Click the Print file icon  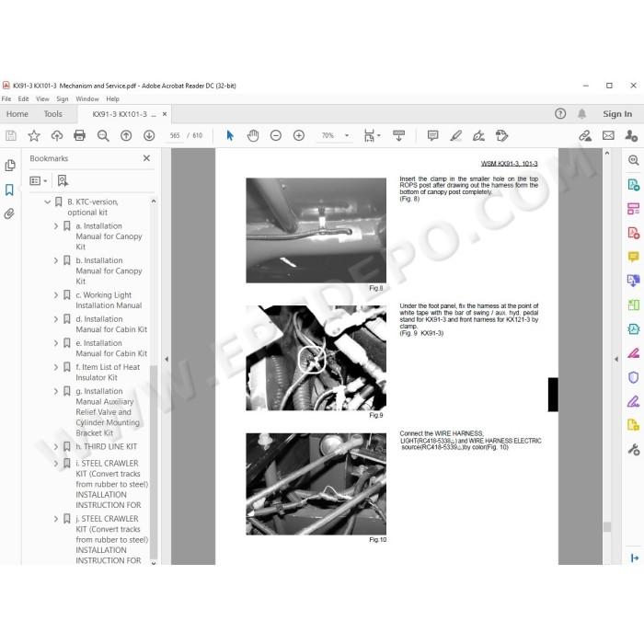tap(79, 135)
